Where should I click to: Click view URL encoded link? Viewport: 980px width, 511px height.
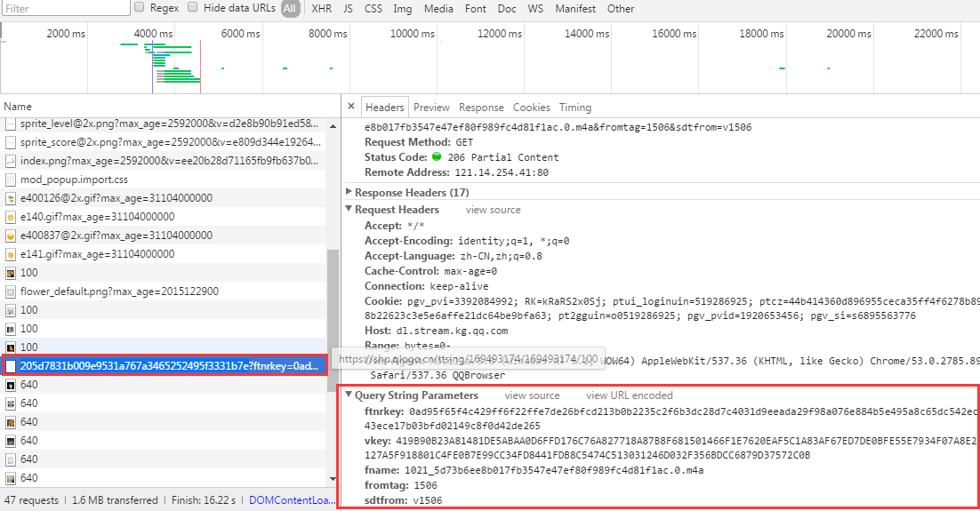tap(630, 395)
